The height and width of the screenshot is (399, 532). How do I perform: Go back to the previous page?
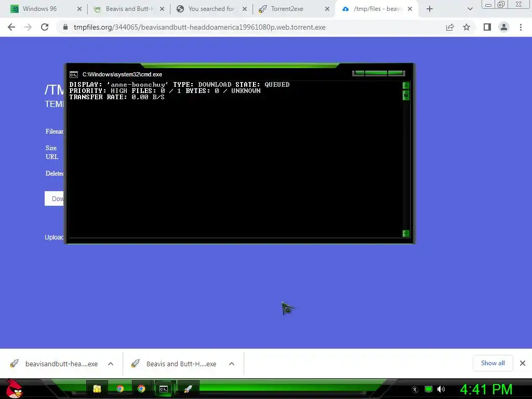11,27
